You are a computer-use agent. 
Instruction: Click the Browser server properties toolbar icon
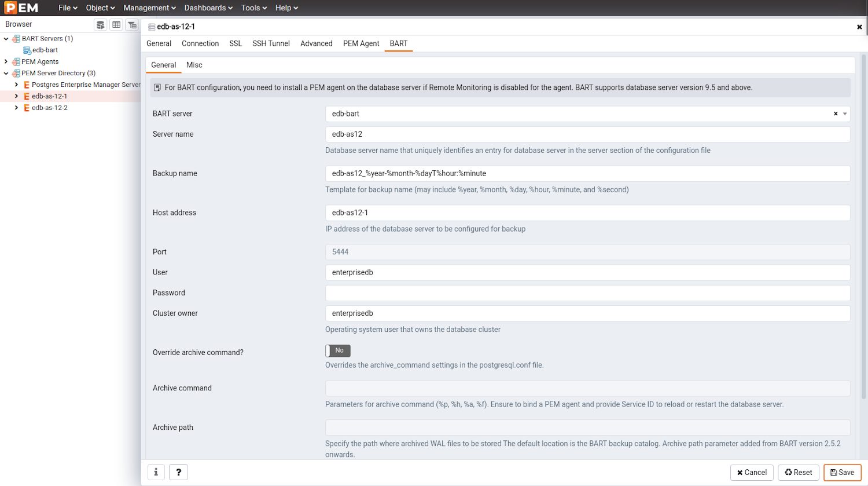coord(101,24)
